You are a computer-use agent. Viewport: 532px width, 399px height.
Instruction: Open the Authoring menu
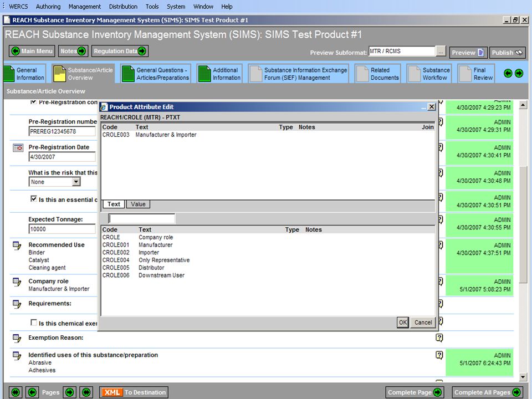pyautogui.click(x=48, y=7)
